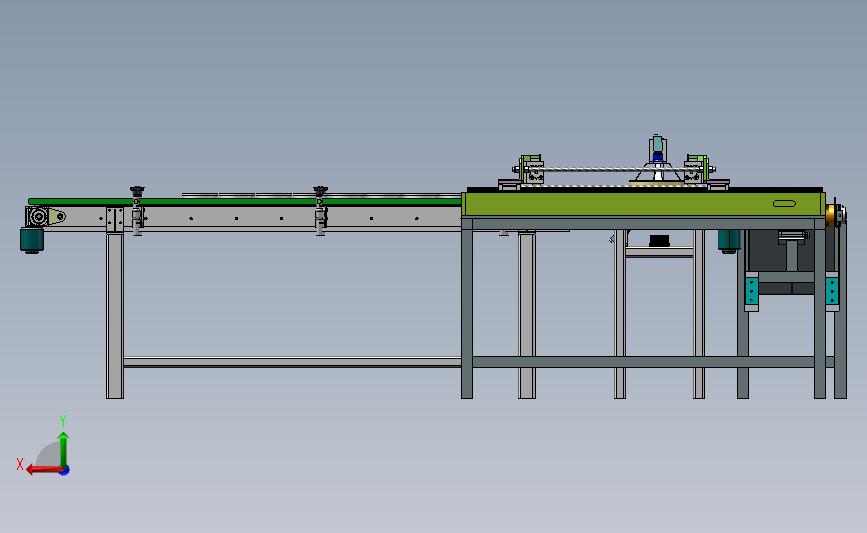Select the dark table frame's lower crossbar
Screen dimensions: 867x533
pyautogui.click(x=644, y=362)
